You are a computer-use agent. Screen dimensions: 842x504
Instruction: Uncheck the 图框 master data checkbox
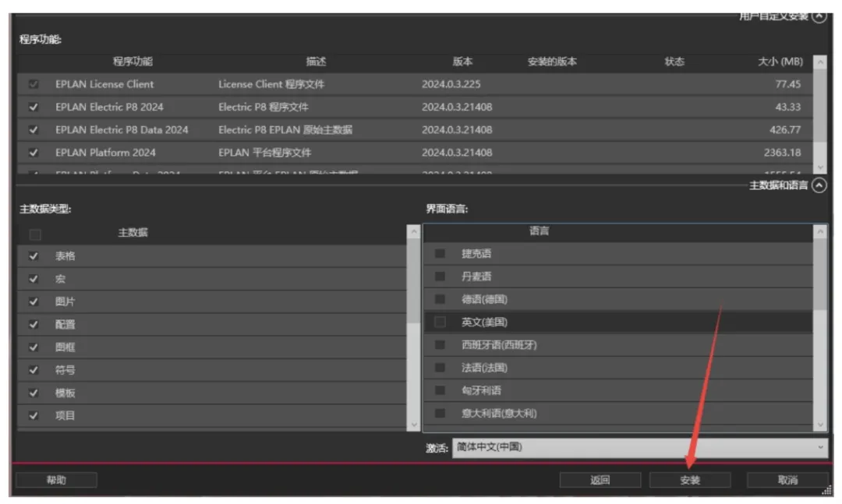34,347
